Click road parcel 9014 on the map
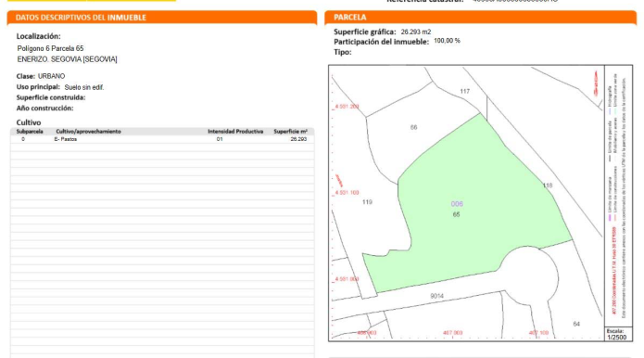644x358 pixels. pos(436,296)
